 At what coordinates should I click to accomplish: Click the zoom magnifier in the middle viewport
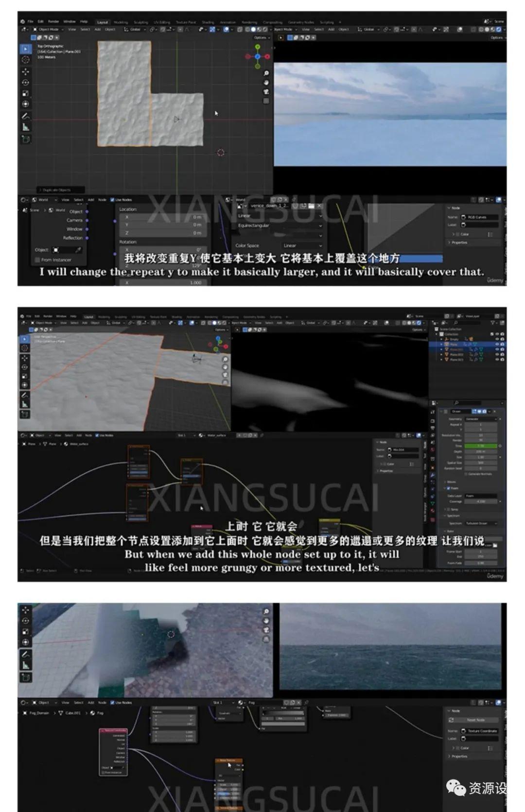point(225,359)
